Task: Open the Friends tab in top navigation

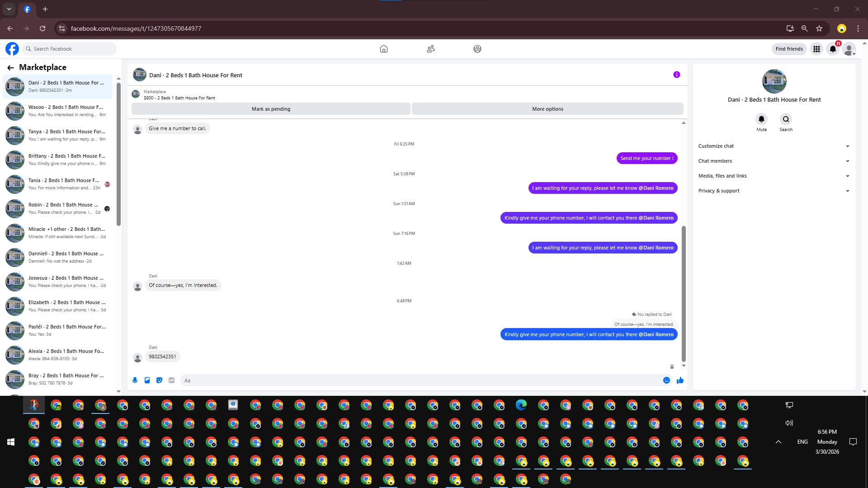Action: click(x=430, y=49)
